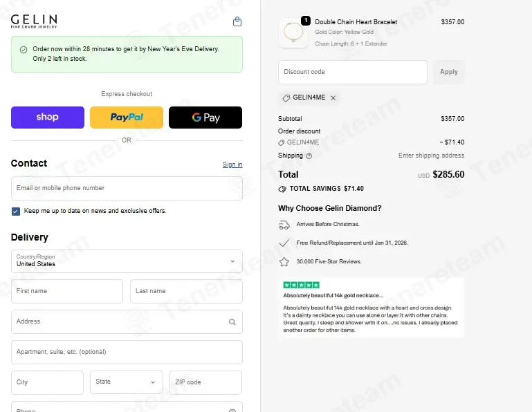Click the Double Chain Heart Bracelet thumbnail
Screen dimensions: 532x412
pos(293,33)
